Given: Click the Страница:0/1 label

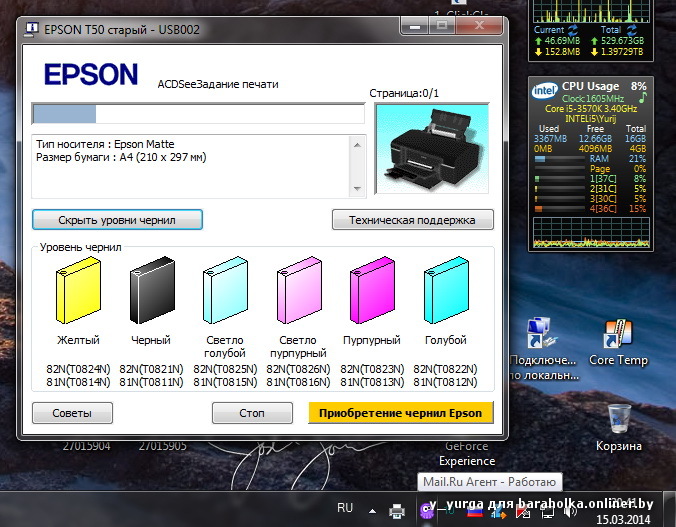Looking at the screenshot, I should point(404,93).
